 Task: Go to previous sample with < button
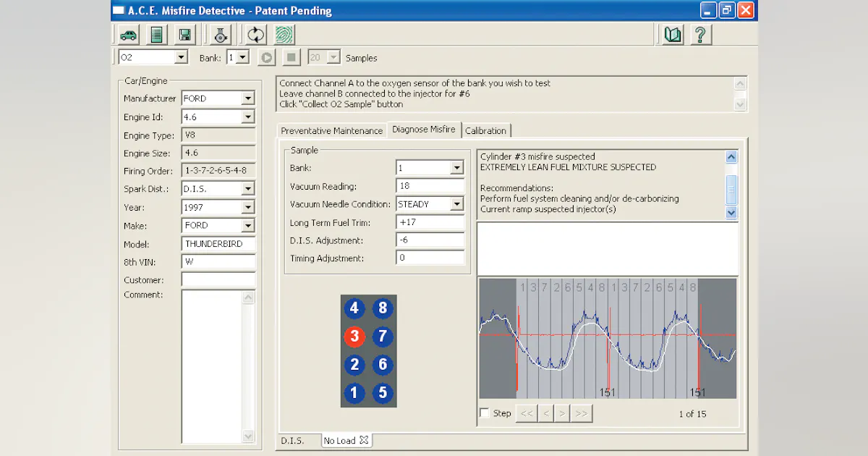pyautogui.click(x=545, y=413)
